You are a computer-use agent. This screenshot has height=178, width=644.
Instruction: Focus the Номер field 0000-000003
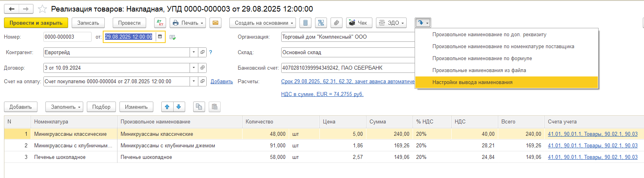coord(67,37)
